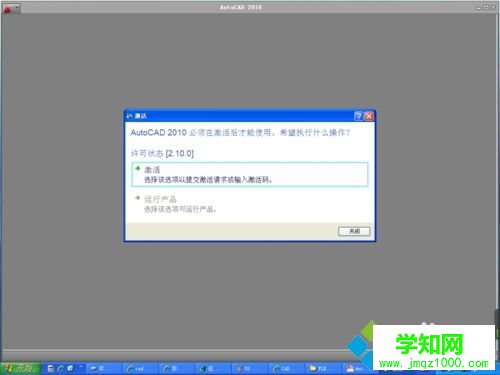This screenshot has width=500, height=375.
Task: Close the activation dialog with red X
Action: 369,116
